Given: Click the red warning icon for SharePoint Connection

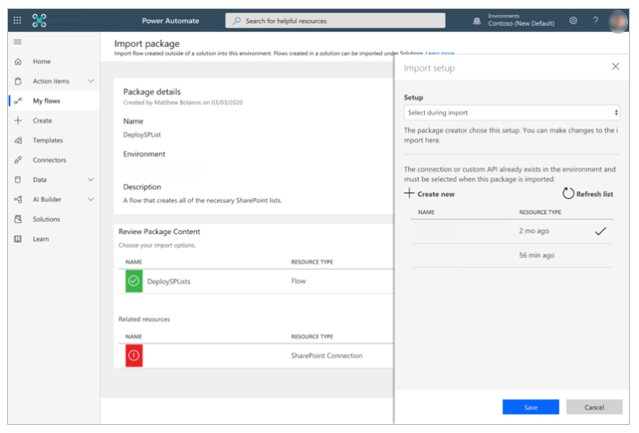Looking at the screenshot, I should (x=134, y=356).
